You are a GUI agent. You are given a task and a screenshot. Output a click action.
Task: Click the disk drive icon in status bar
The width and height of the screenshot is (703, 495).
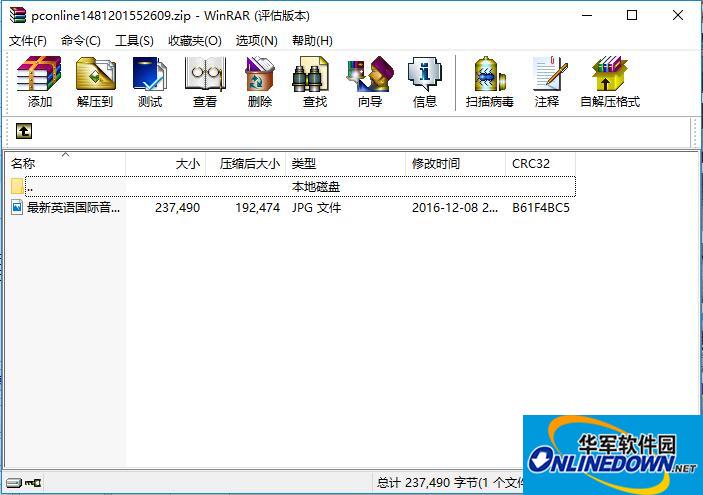14,483
